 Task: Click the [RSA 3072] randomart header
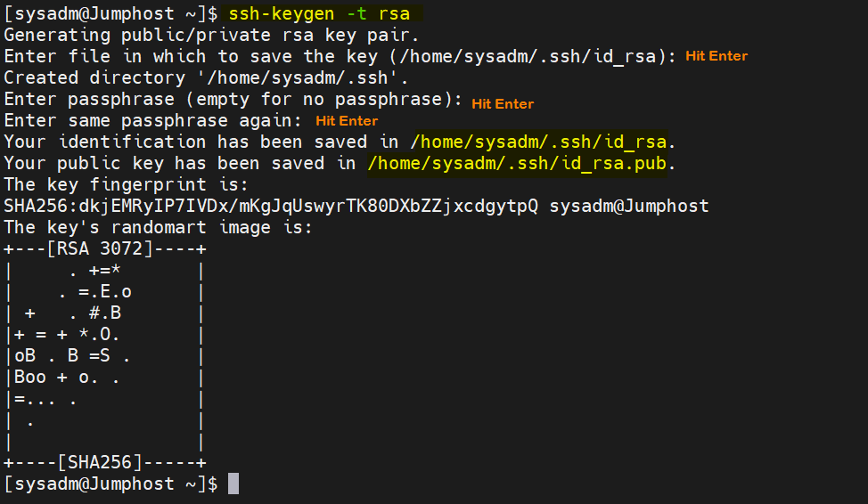point(100,248)
